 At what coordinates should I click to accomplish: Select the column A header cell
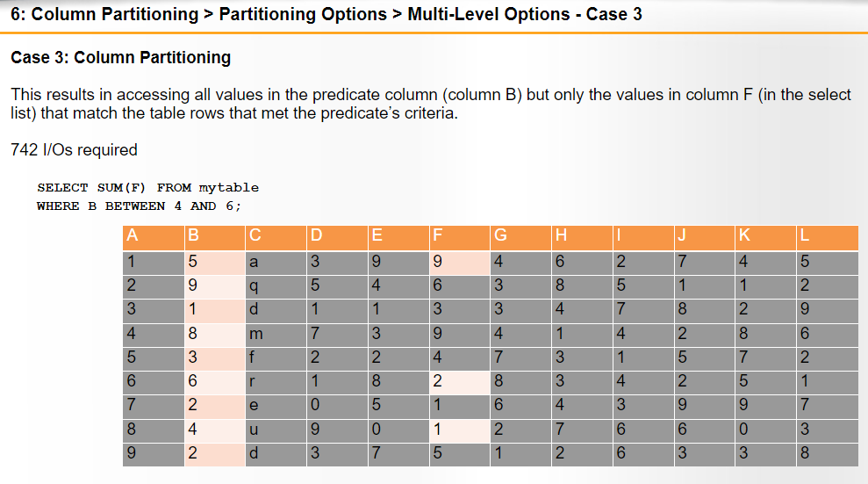(154, 237)
